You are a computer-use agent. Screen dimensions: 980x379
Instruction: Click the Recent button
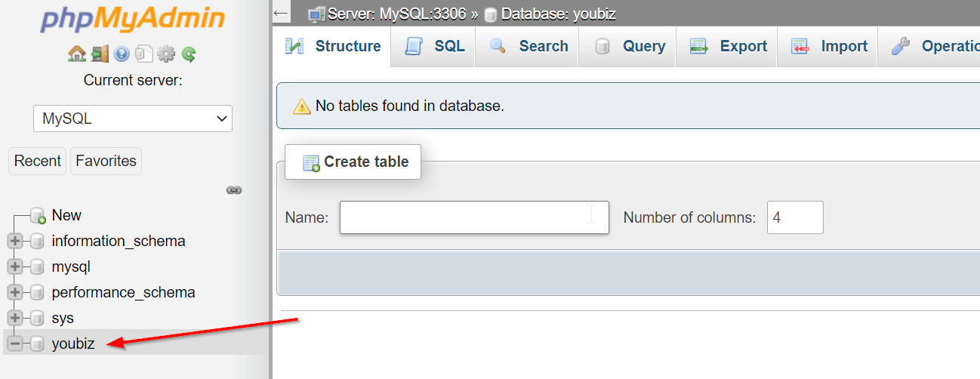pos(38,161)
